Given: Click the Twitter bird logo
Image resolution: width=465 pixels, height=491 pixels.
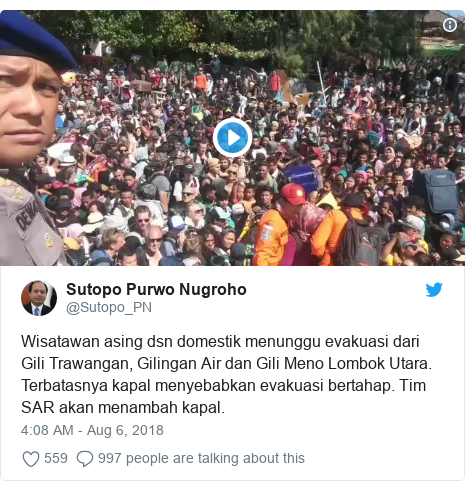Looking at the screenshot, I should tap(434, 289).
